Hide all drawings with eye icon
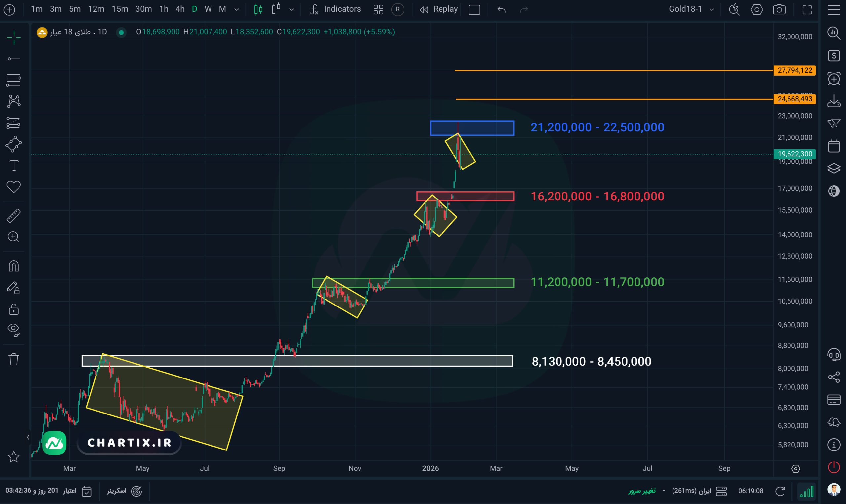Screen dimensions: 846x504 pos(14,329)
